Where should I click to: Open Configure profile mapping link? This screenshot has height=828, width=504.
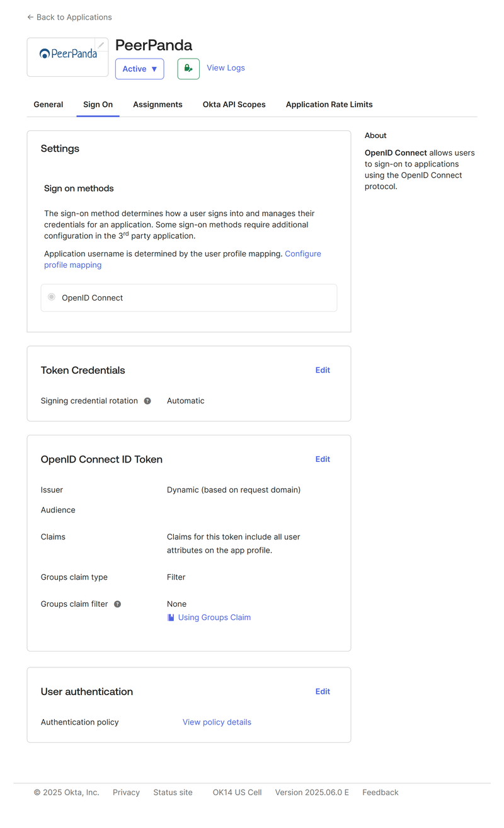coord(302,254)
